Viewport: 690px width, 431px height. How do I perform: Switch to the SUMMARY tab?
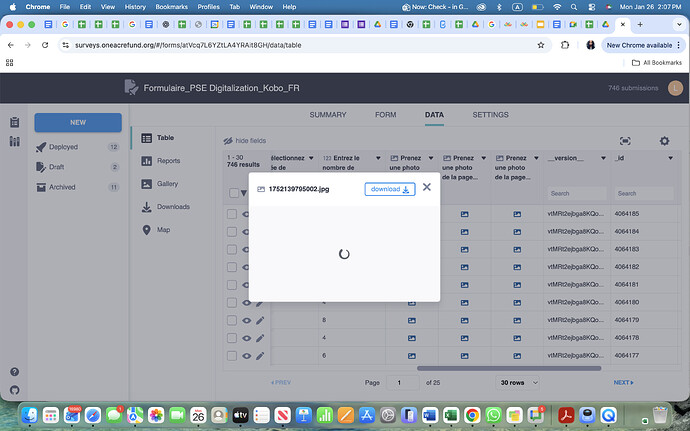click(x=327, y=115)
